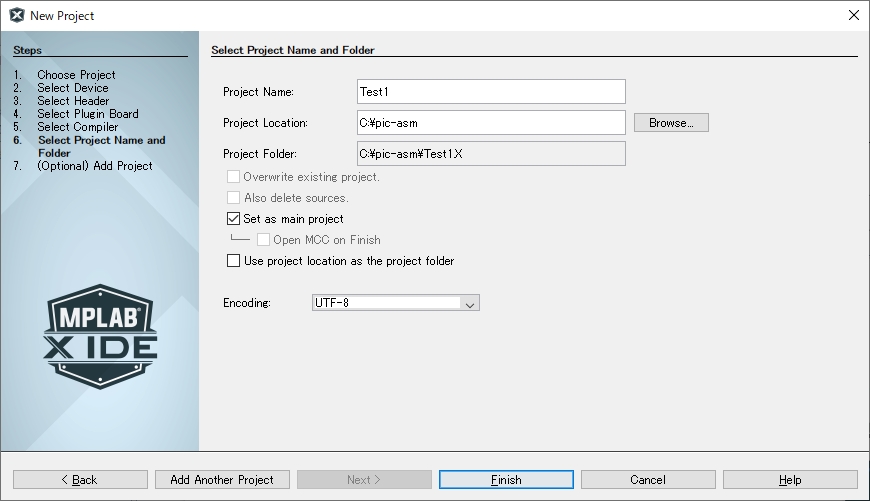Select the Select Device step in Steps list
Screen dimensions: 870x501
pos(74,88)
